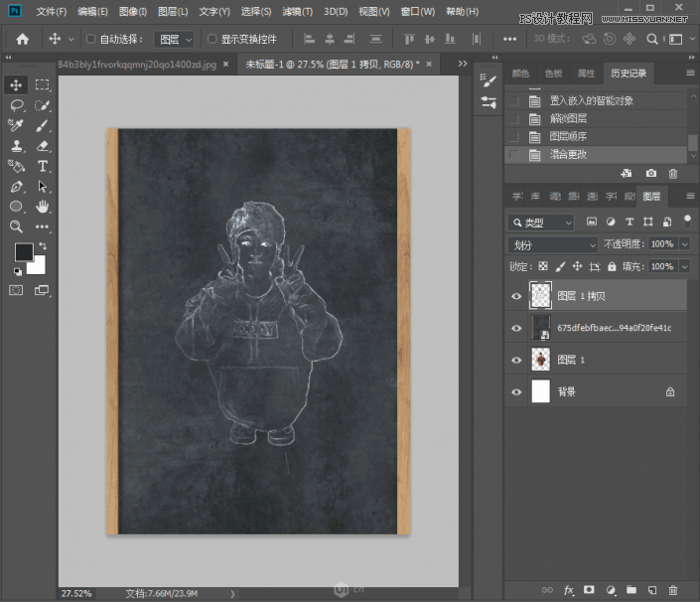Delete layer trash icon in Layers panel
Image resolution: width=700 pixels, height=602 pixels.
click(673, 590)
